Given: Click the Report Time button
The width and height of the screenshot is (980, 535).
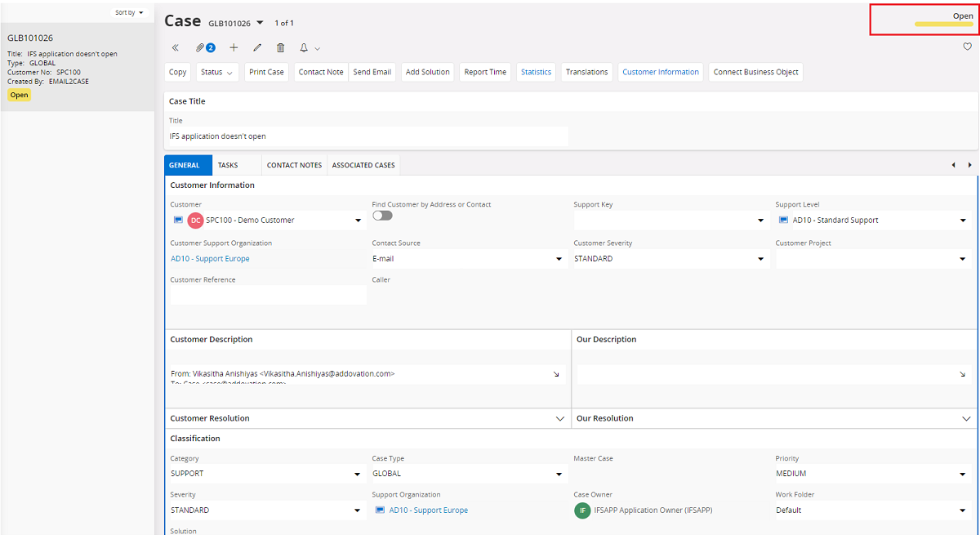Looking at the screenshot, I should [x=485, y=72].
